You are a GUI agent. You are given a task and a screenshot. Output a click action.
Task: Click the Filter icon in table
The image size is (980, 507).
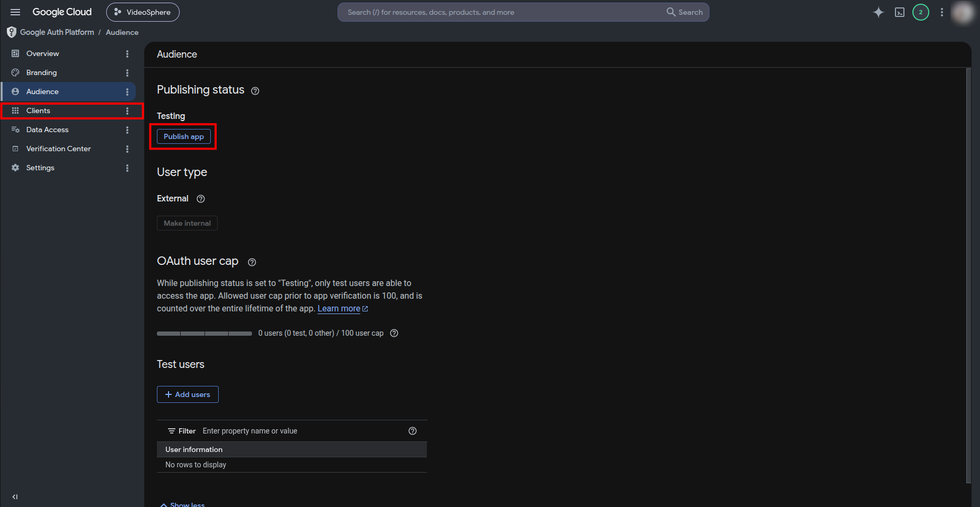(x=172, y=431)
